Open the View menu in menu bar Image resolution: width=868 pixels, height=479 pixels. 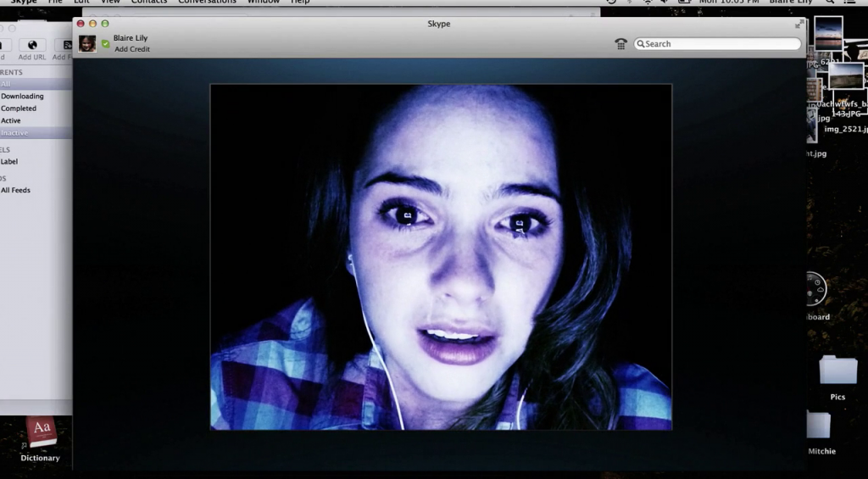pos(109,2)
